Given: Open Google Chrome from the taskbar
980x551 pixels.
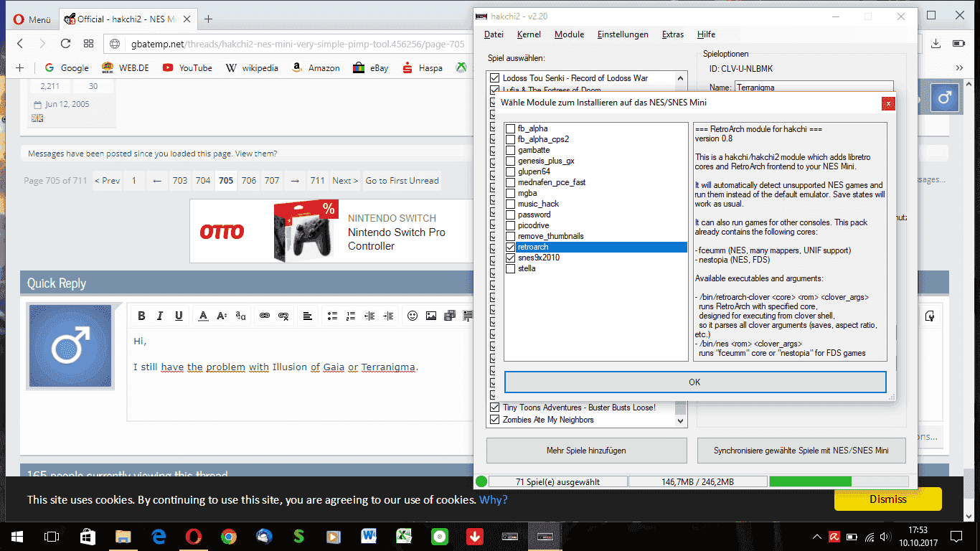Looking at the screenshot, I should pos(229,536).
